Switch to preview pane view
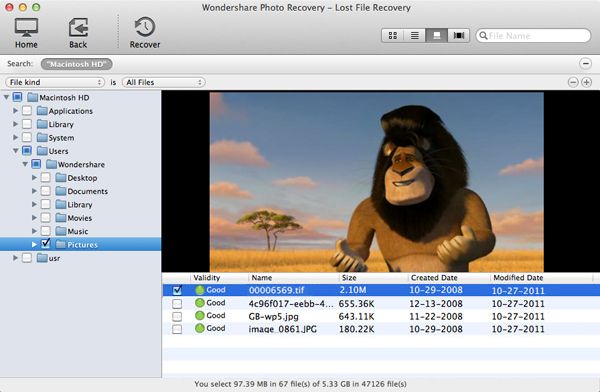This screenshot has height=392, width=600. (x=436, y=36)
